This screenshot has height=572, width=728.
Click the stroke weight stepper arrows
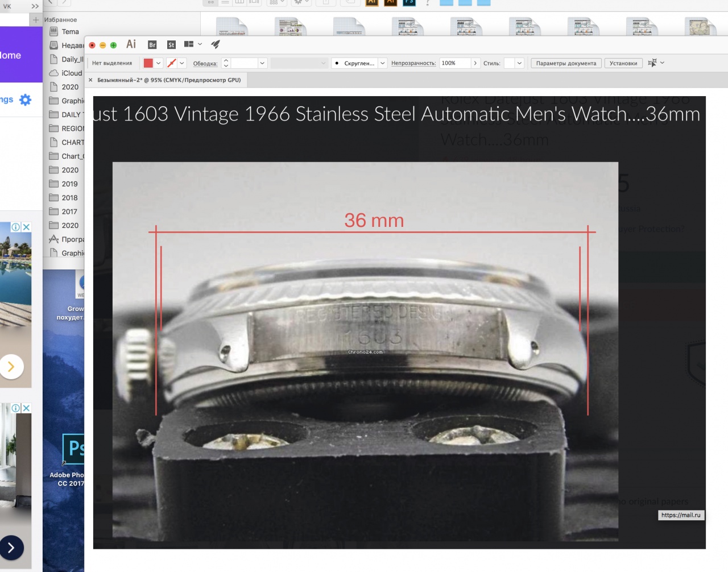[226, 63]
